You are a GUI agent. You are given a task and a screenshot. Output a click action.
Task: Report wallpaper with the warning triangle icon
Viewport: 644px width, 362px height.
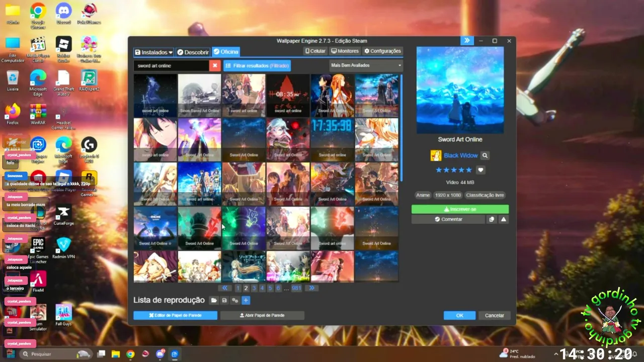(503, 219)
